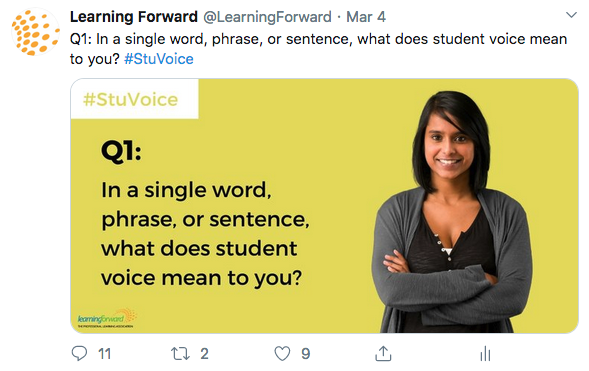Click the tweet text starting with Q1
This screenshot has height=371, width=589.
[319, 49]
